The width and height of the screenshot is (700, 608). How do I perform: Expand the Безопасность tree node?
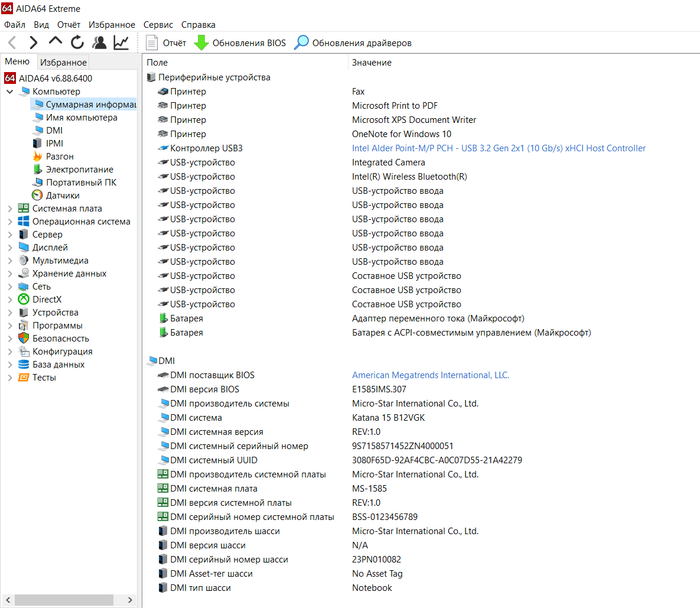pos(10,339)
